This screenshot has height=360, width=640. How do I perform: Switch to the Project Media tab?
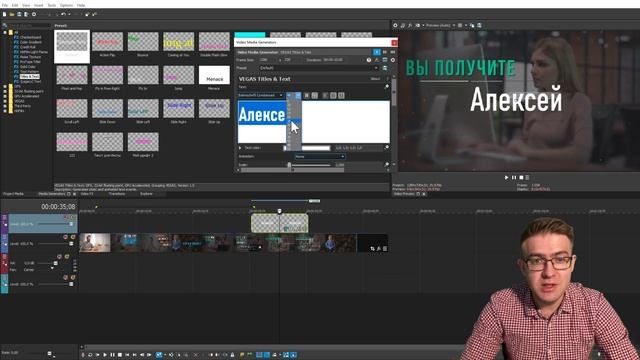click(13, 194)
